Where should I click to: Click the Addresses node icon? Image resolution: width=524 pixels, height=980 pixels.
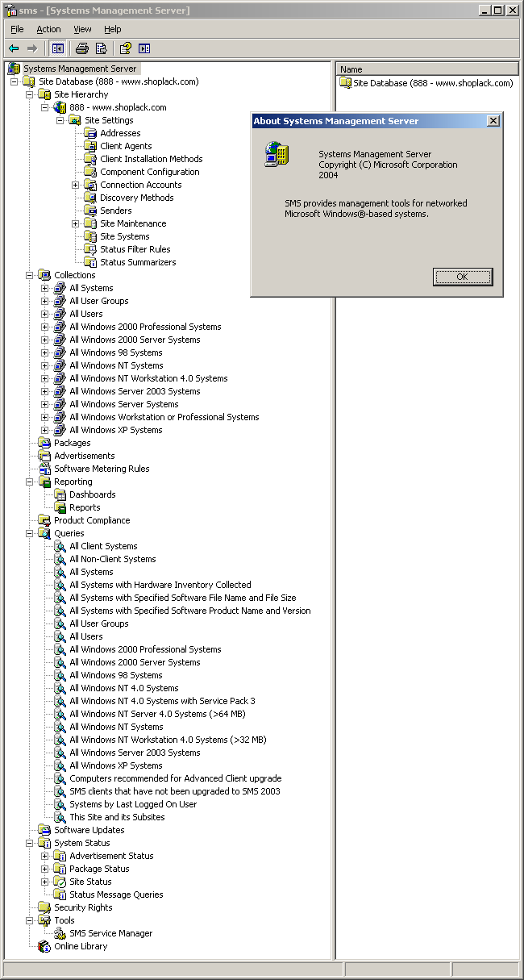click(90, 133)
